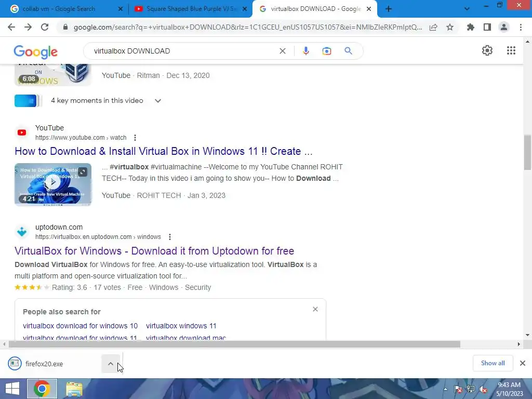Toggle the Chrome side panel
This screenshot has width=532, height=399.
click(487, 27)
